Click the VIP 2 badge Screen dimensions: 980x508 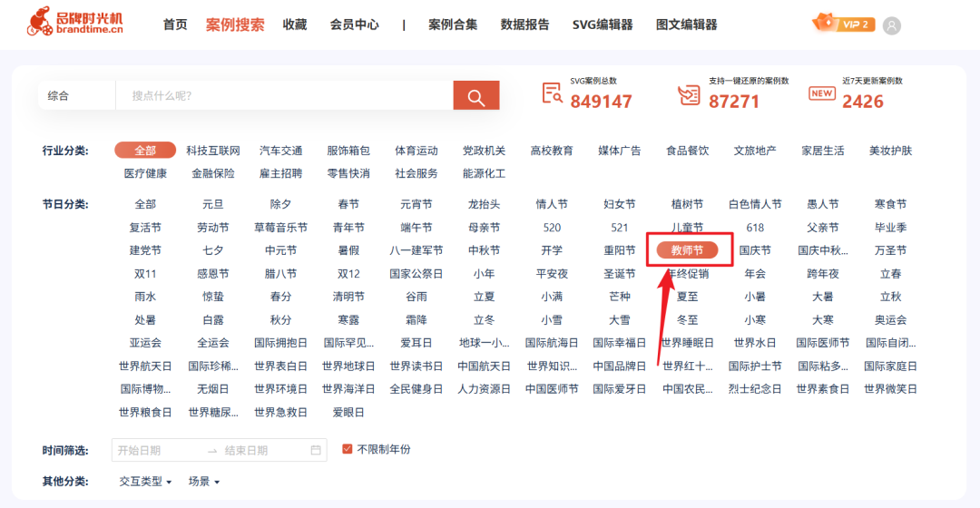843,24
